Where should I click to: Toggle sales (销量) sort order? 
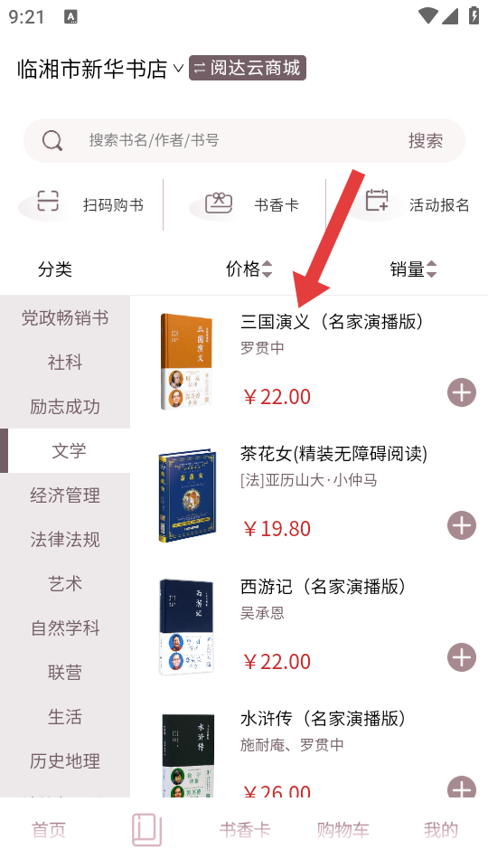click(413, 269)
